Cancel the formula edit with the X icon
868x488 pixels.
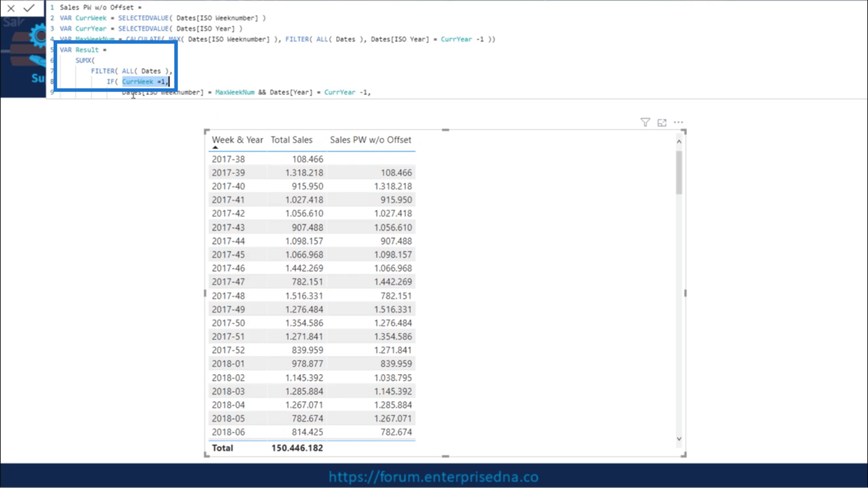11,8
